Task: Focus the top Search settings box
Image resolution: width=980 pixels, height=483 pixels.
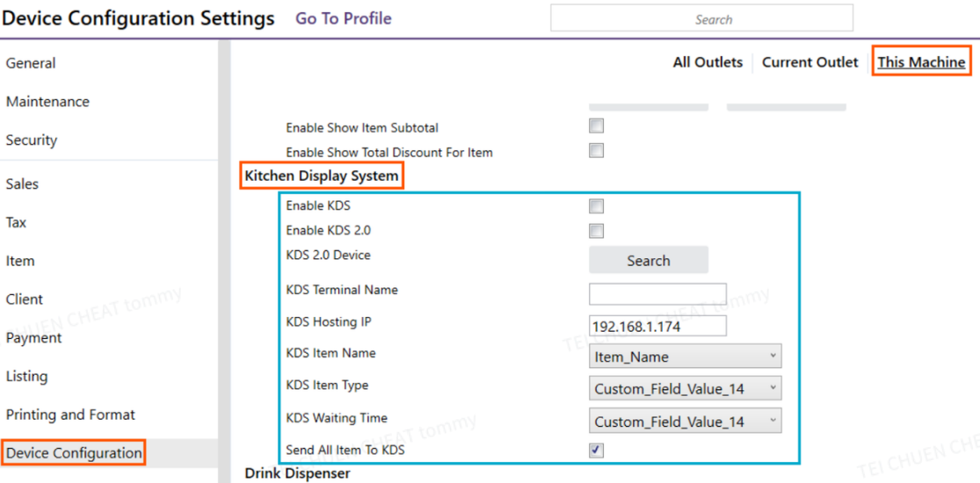Action: 701,18
